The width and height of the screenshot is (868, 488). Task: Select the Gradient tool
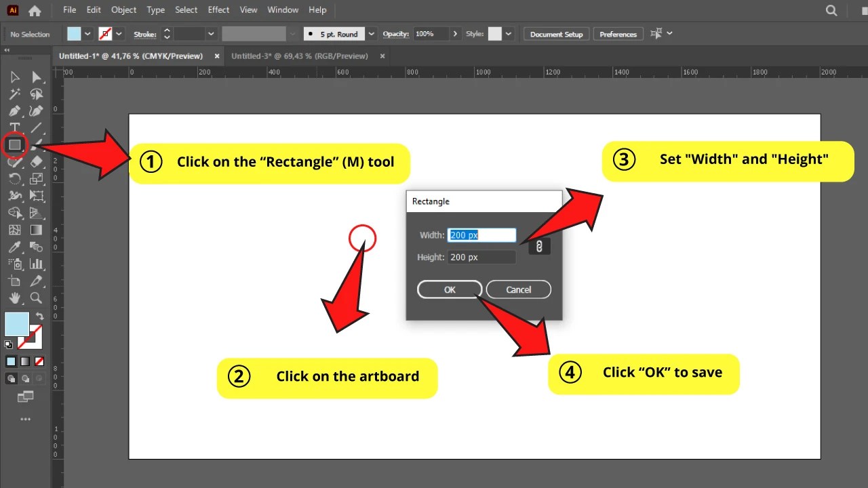click(x=35, y=230)
